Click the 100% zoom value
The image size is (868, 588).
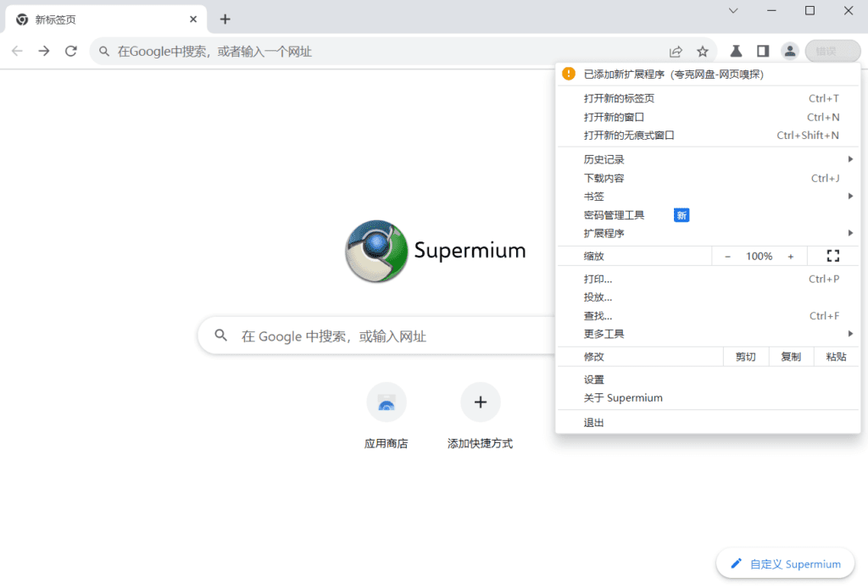pyautogui.click(x=759, y=256)
